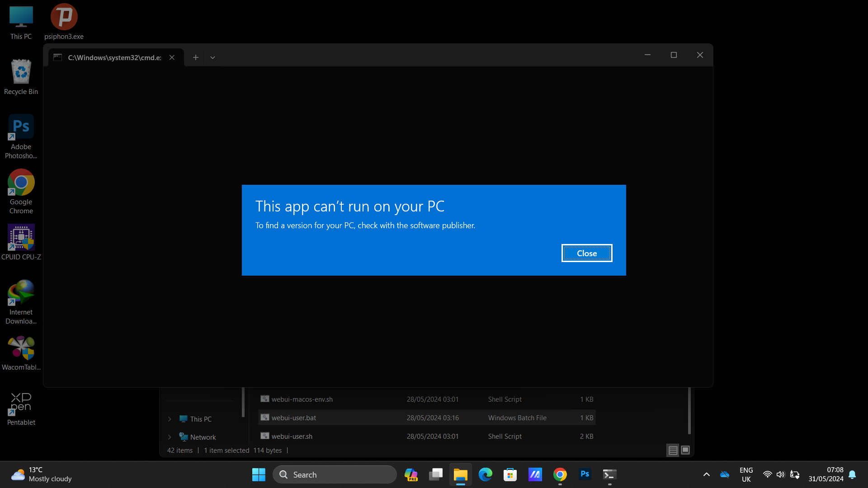Select the C:\Windows\system32\cmd.exe tab
Image resolution: width=868 pixels, height=488 pixels.
coord(113,57)
